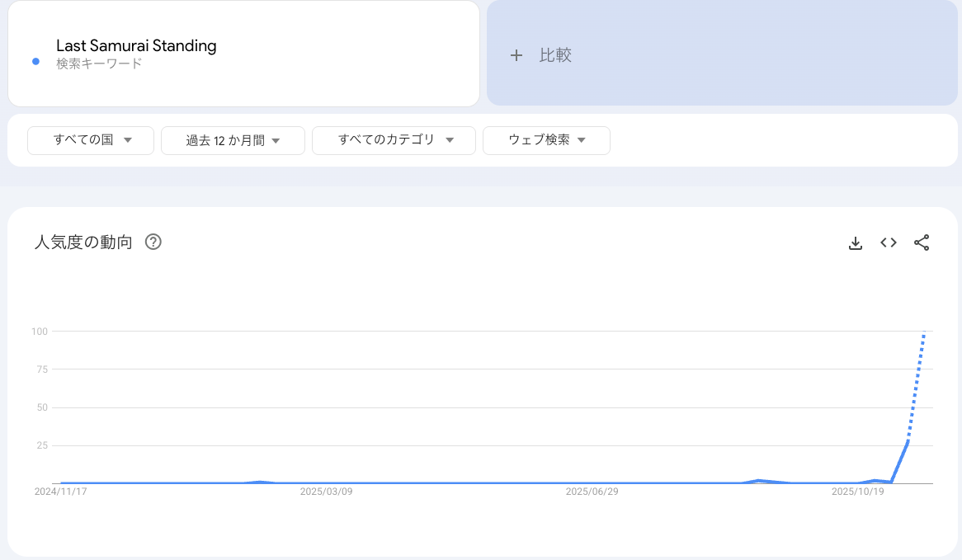Open the embed code icon
962x560 pixels.
pyautogui.click(x=889, y=242)
